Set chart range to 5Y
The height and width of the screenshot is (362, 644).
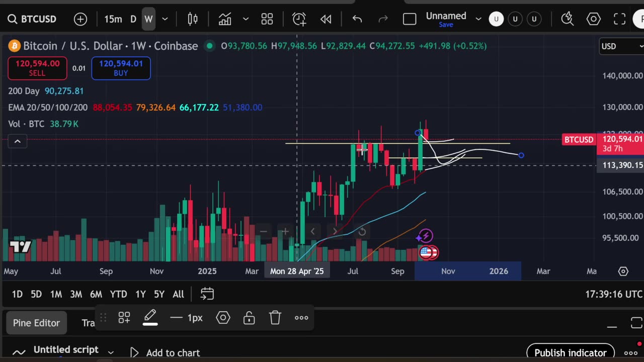(159, 294)
